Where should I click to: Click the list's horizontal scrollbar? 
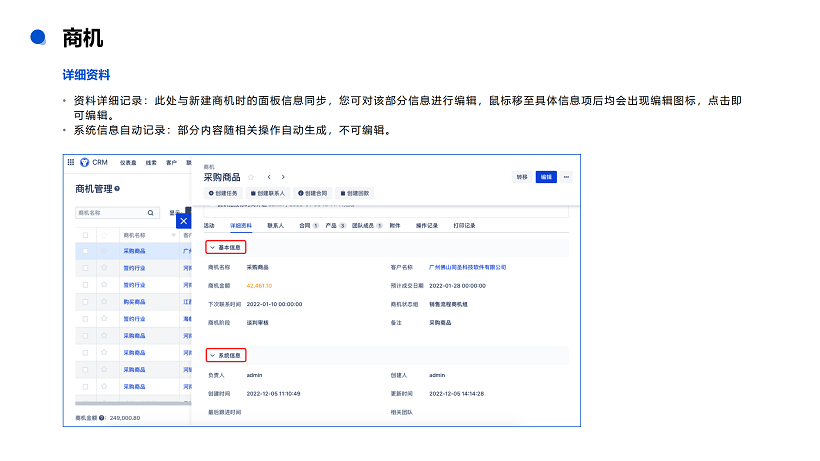(x=133, y=403)
